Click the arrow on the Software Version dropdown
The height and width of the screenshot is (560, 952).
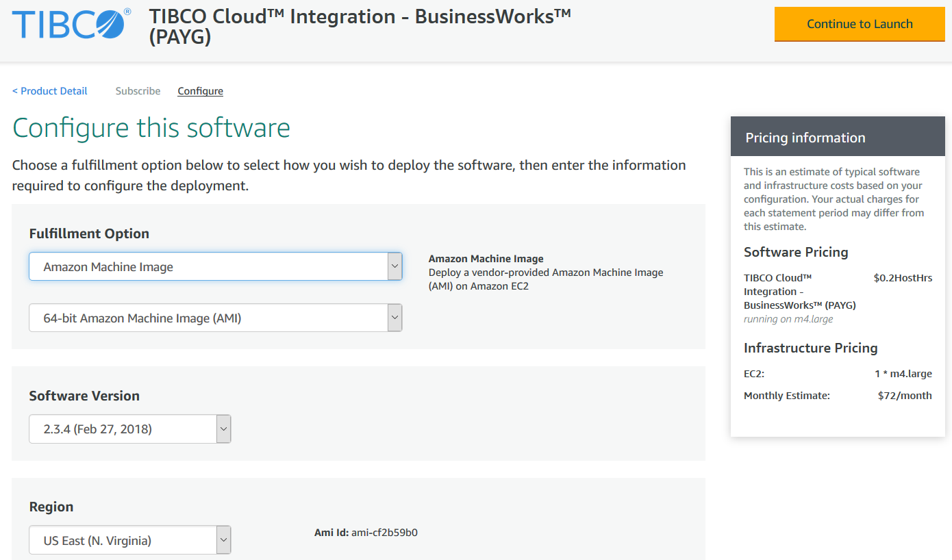tap(223, 429)
